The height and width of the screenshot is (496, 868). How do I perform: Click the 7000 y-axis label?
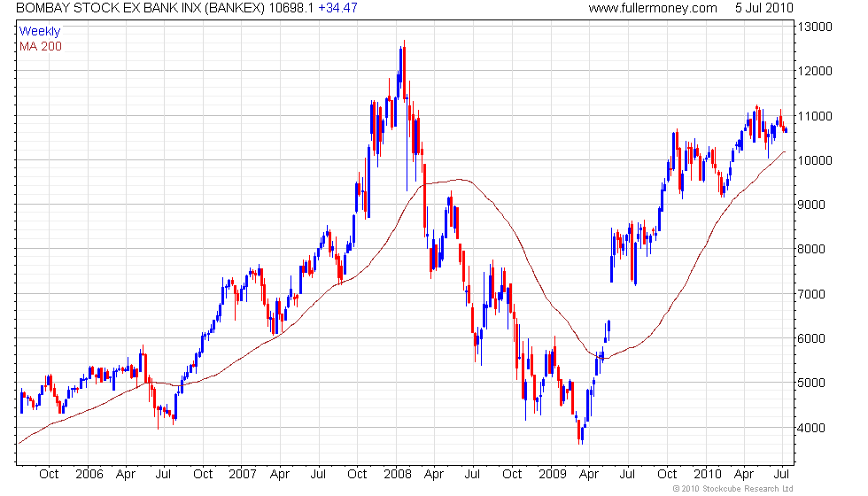811,294
